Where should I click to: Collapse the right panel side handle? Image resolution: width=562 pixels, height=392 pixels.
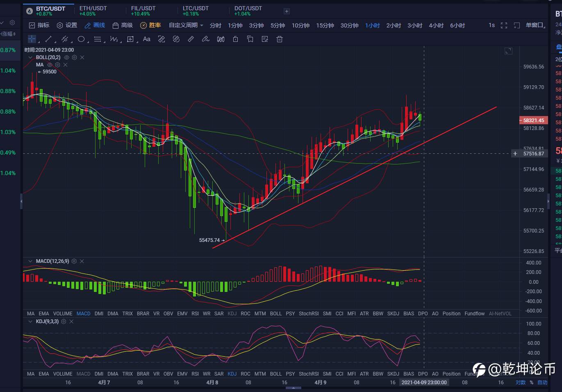(x=548, y=201)
